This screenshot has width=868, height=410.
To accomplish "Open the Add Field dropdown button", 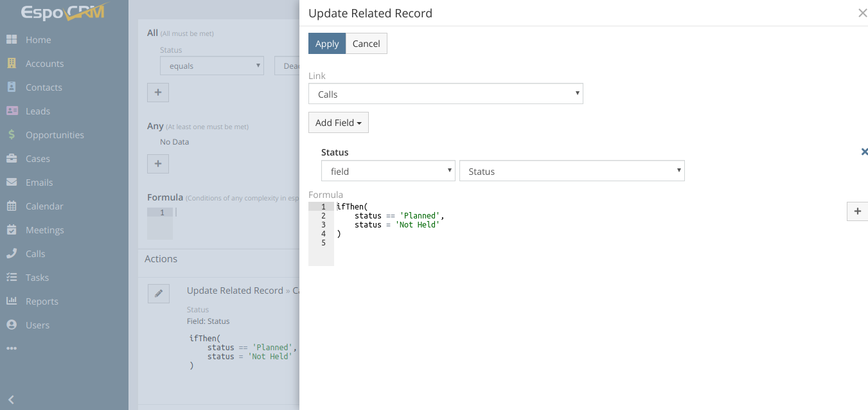I will click(338, 123).
